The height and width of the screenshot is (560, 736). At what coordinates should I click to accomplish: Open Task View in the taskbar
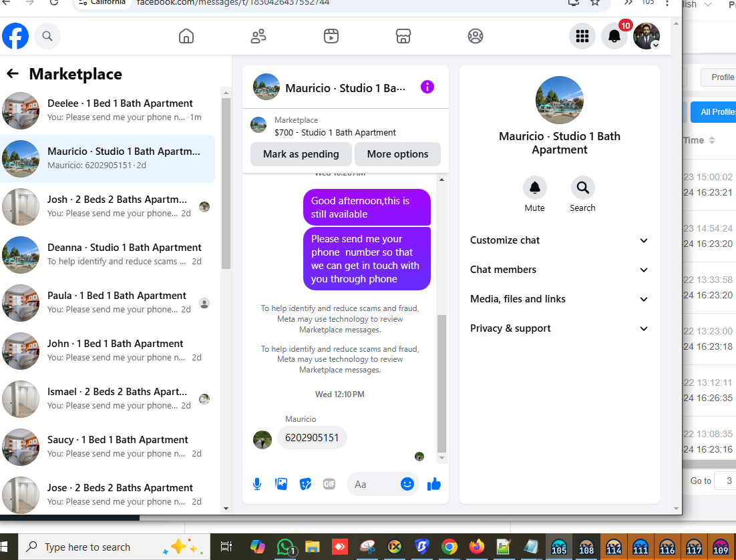[226, 547]
